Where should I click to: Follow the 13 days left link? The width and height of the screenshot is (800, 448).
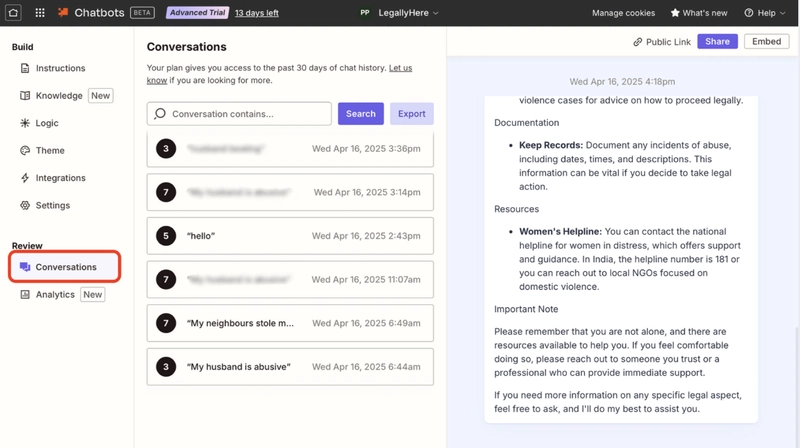click(257, 13)
